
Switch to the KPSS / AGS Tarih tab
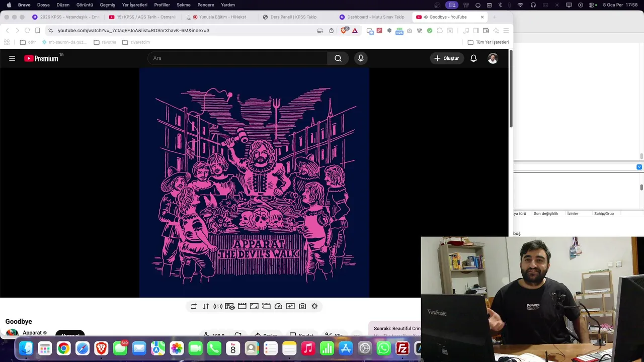(x=142, y=17)
